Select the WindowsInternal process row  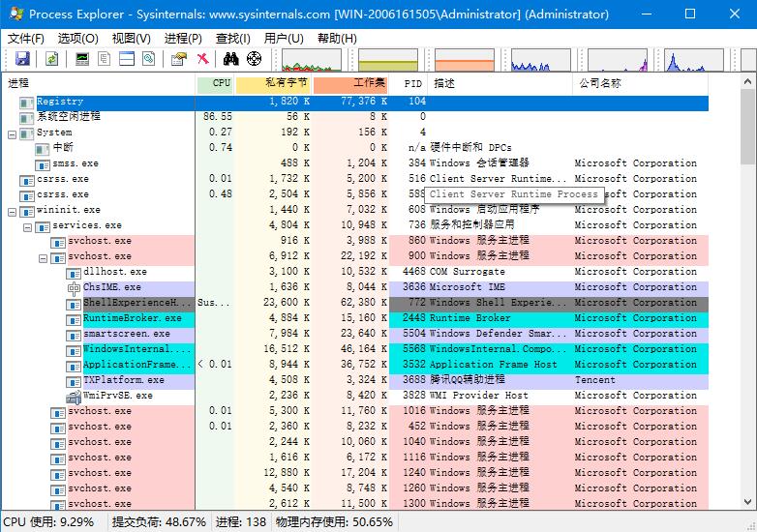pyautogui.click(x=355, y=349)
